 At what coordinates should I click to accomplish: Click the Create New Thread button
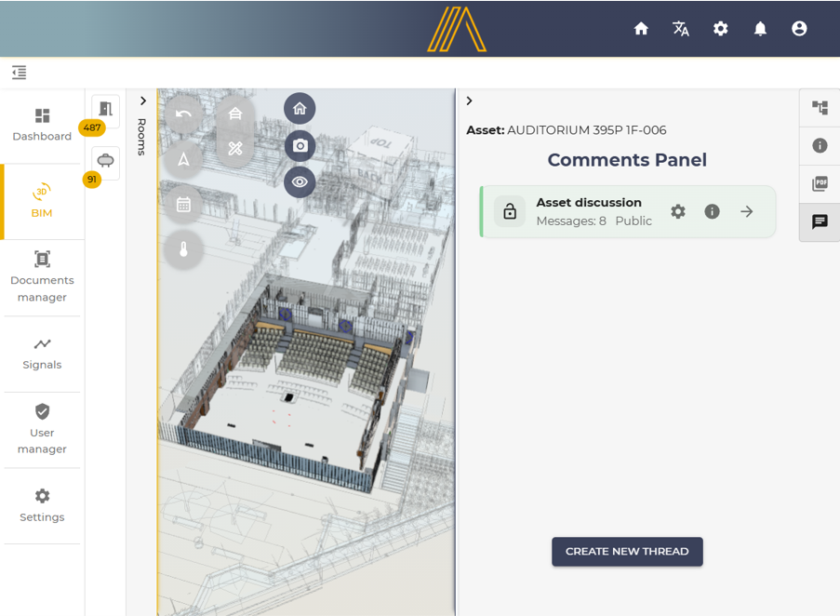click(x=627, y=552)
